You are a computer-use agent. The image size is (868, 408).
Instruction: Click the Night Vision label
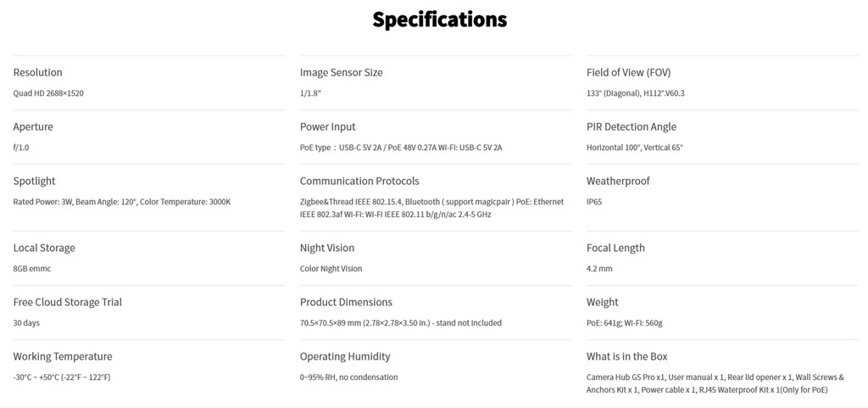coord(327,249)
